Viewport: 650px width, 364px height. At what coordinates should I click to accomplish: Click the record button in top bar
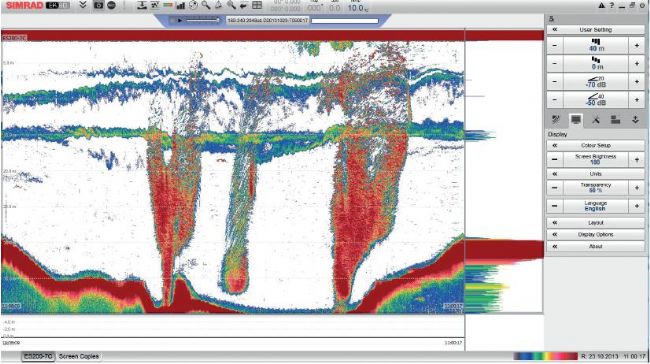(112, 5)
